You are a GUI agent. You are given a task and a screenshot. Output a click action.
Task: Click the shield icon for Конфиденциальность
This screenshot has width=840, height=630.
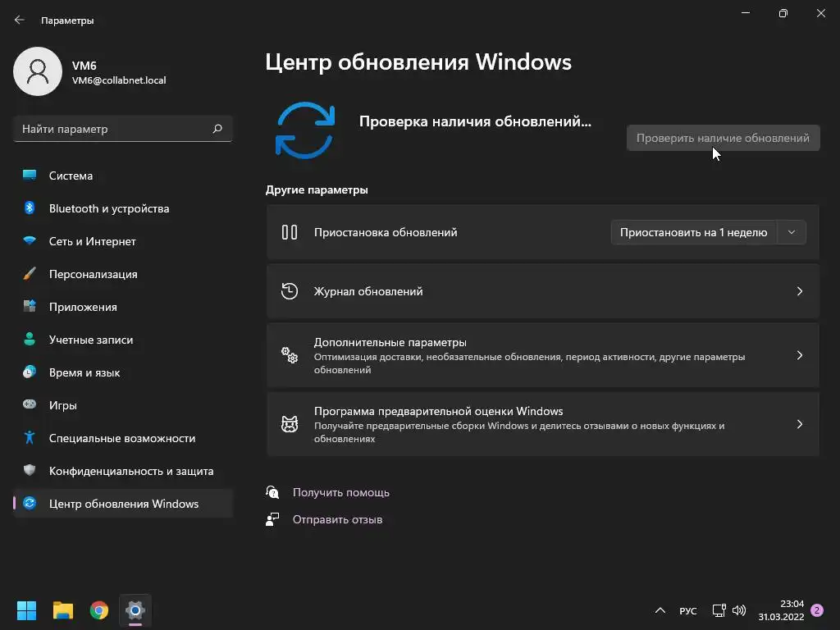(30, 470)
